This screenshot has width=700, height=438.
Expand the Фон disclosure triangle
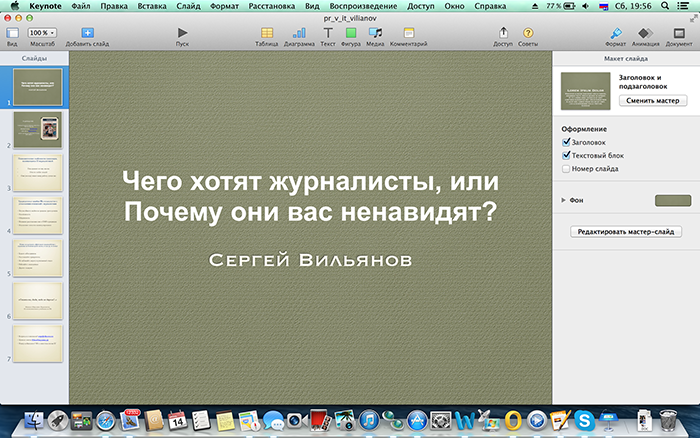tap(563, 200)
